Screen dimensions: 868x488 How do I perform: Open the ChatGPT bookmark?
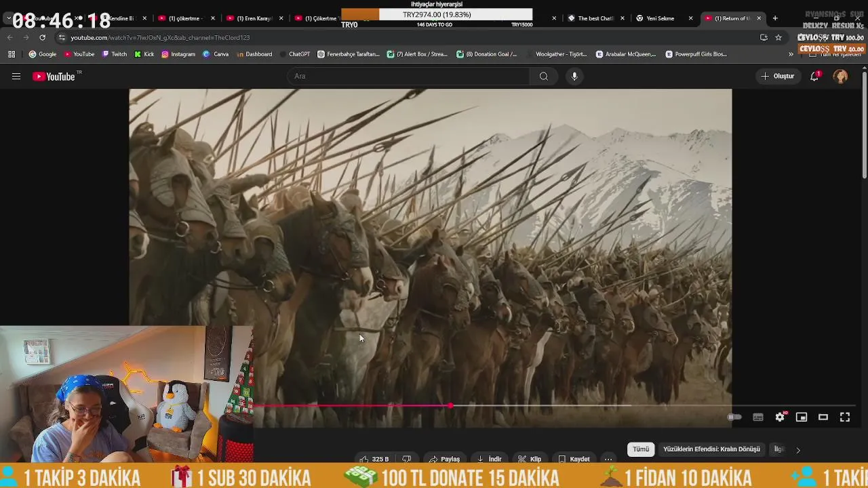coord(294,54)
